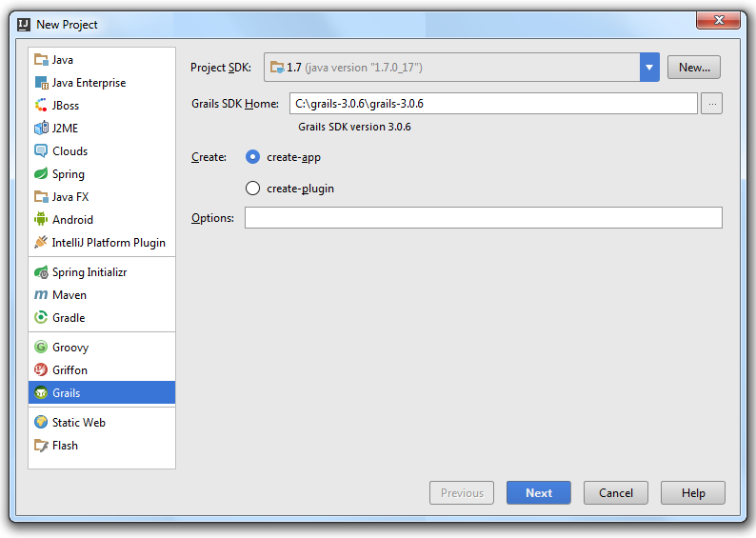Click the J2ME icon
The width and height of the screenshot is (756, 538).
pos(41,128)
